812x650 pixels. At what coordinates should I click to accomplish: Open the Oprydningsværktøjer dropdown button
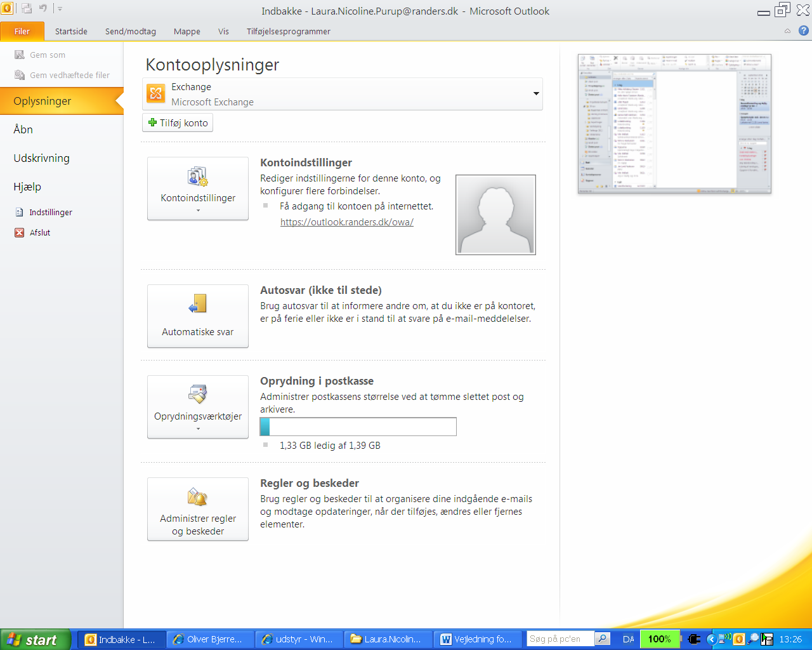coord(198,407)
